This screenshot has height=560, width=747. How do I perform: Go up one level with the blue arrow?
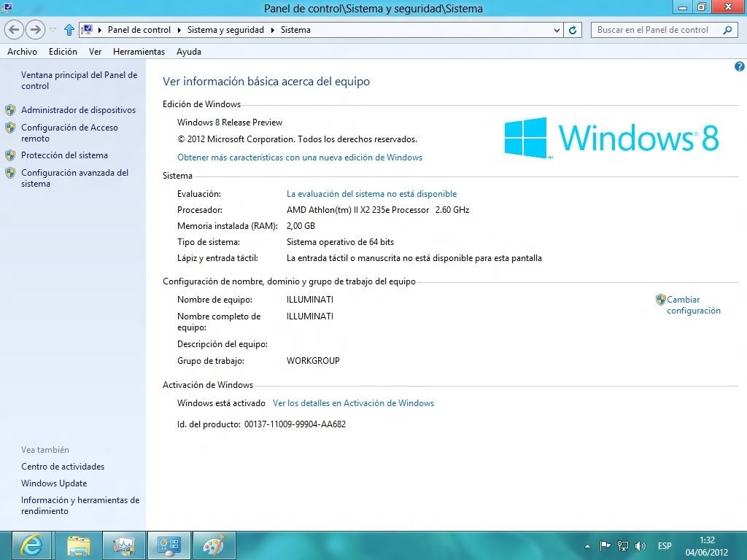tap(69, 30)
